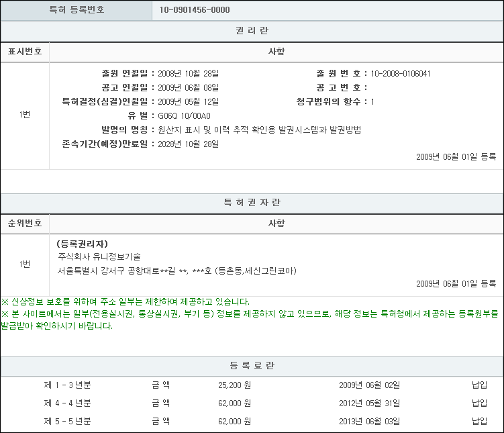Click the 청구범위의 항수 label
The height and width of the screenshot is (433, 504).
(328, 101)
